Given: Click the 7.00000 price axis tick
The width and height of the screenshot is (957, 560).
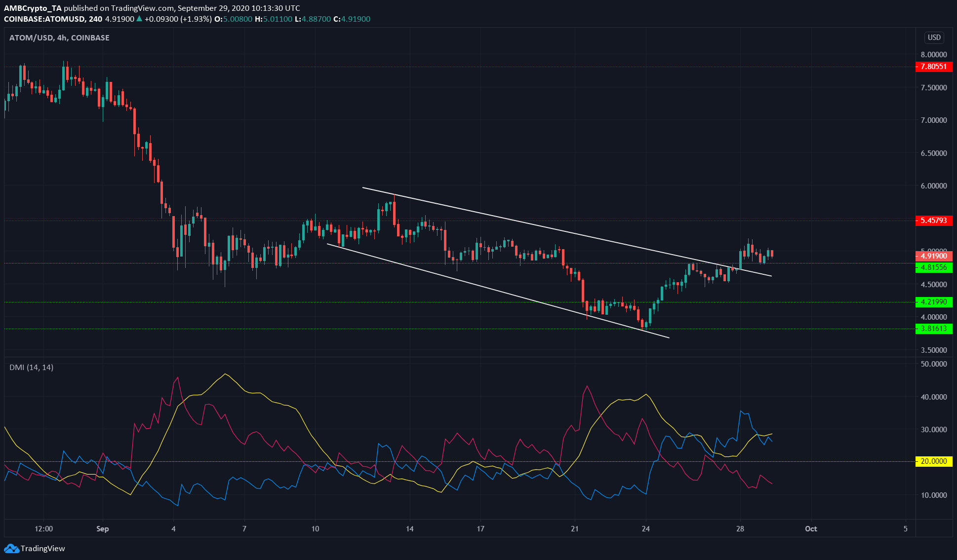Looking at the screenshot, I should [934, 120].
